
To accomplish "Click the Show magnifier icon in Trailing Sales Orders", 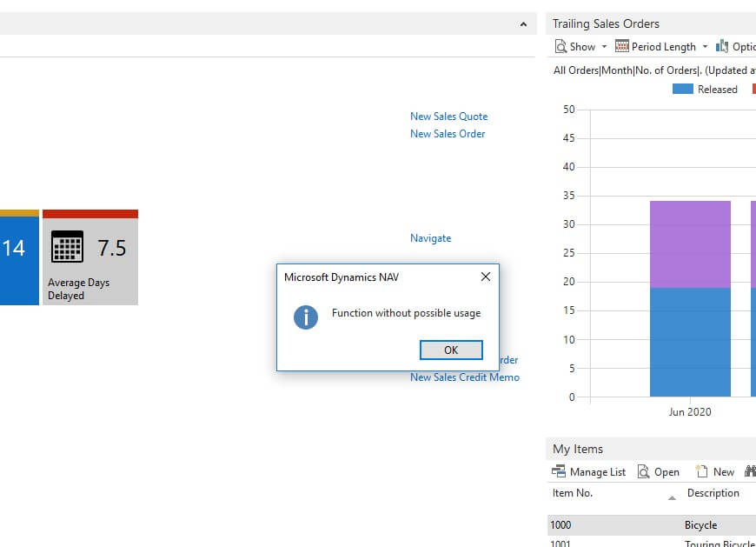I will coord(560,46).
